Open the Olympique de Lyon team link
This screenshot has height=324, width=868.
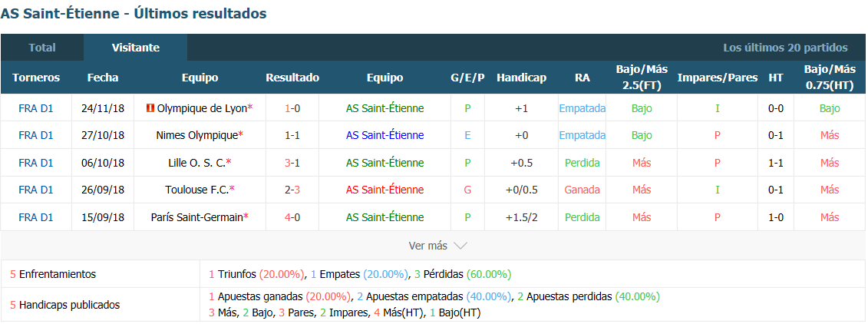[x=202, y=108]
